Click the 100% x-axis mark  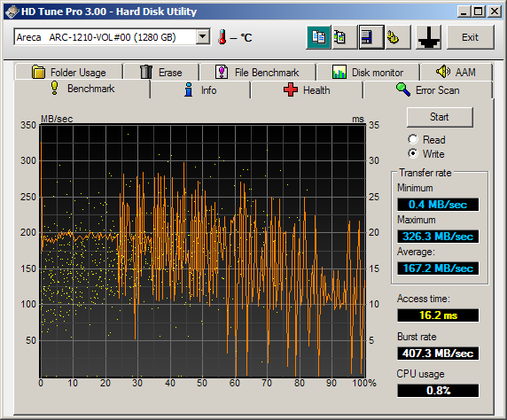(x=364, y=383)
